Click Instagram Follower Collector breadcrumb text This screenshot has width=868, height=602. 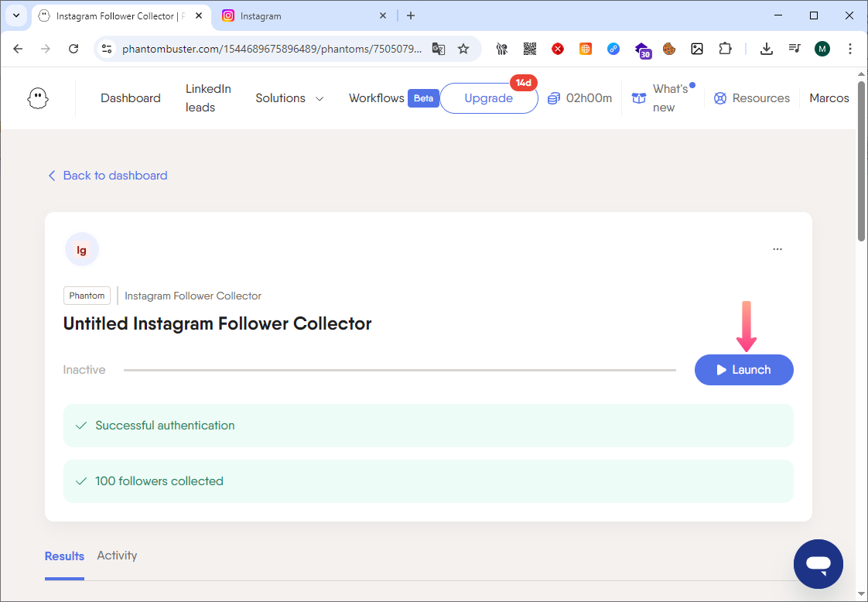[x=193, y=296]
